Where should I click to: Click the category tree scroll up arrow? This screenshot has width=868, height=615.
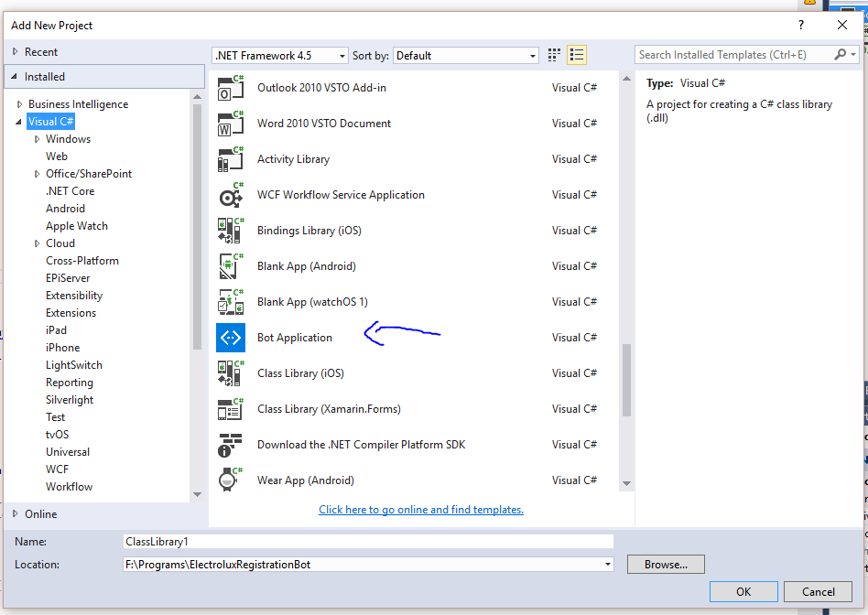[197, 97]
